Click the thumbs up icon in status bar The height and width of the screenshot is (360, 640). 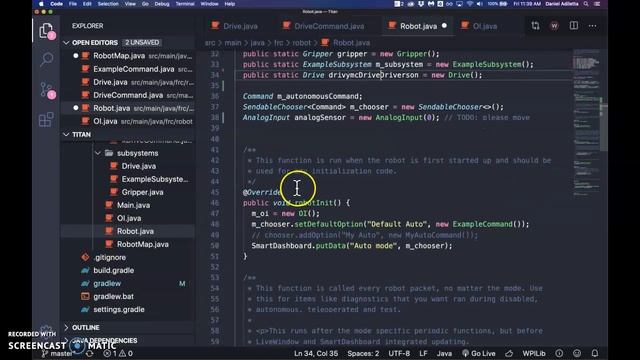(509, 353)
